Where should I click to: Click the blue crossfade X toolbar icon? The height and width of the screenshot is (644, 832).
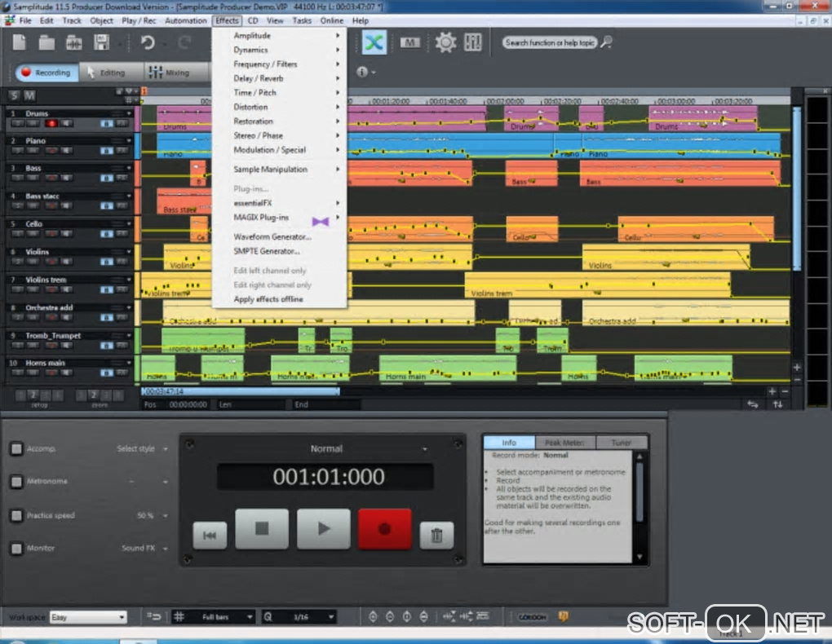(x=374, y=42)
